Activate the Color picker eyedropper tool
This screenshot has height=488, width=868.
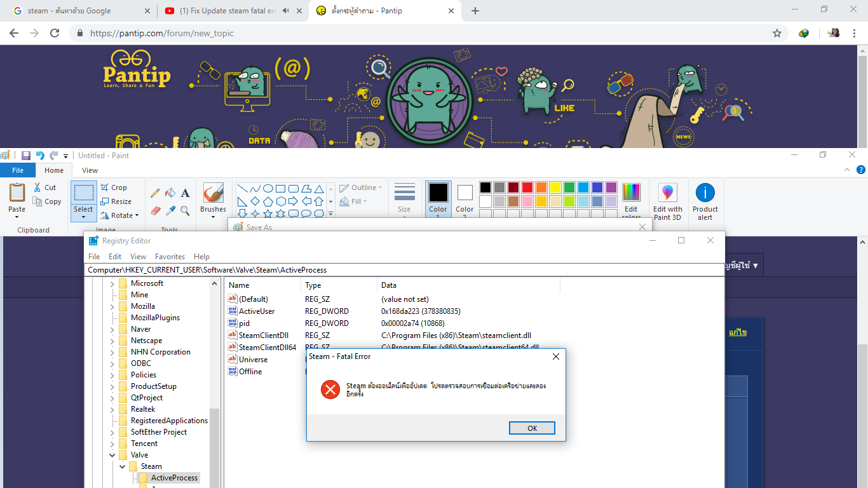[170, 210]
